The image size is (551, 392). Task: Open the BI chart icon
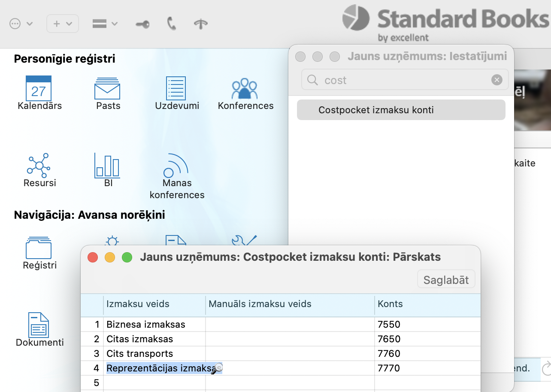tap(107, 166)
